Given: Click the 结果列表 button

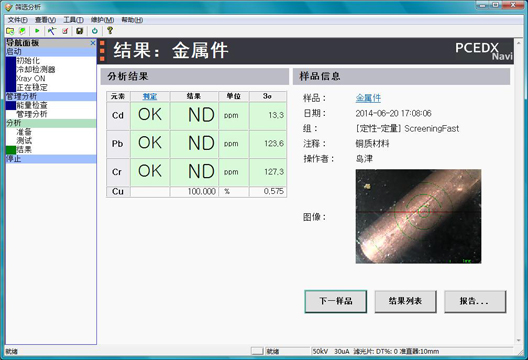Looking at the screenshot, I should coord(405,301).
